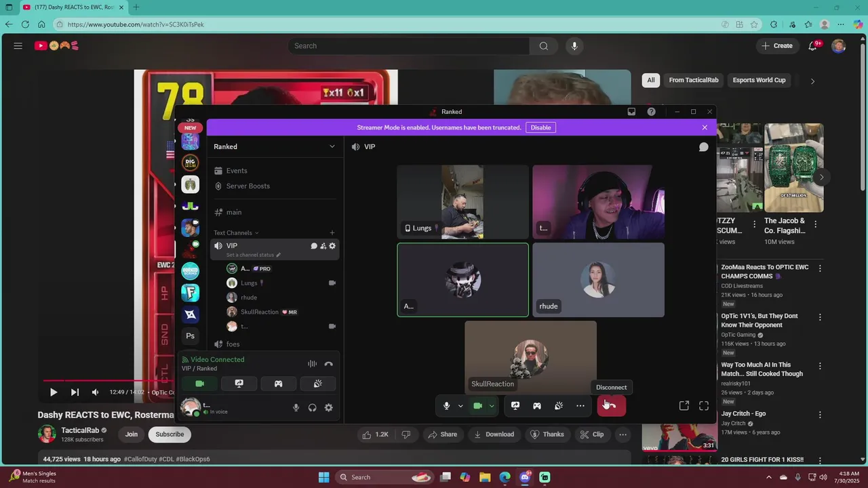The height and width of the screenshot is (488, 868).
Task: Open Discord User Settings gear
Action: 329,407
